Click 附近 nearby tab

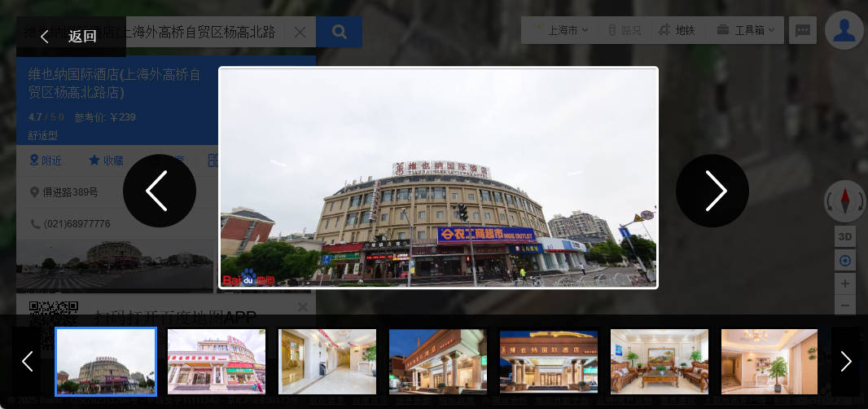pos(46,161)
